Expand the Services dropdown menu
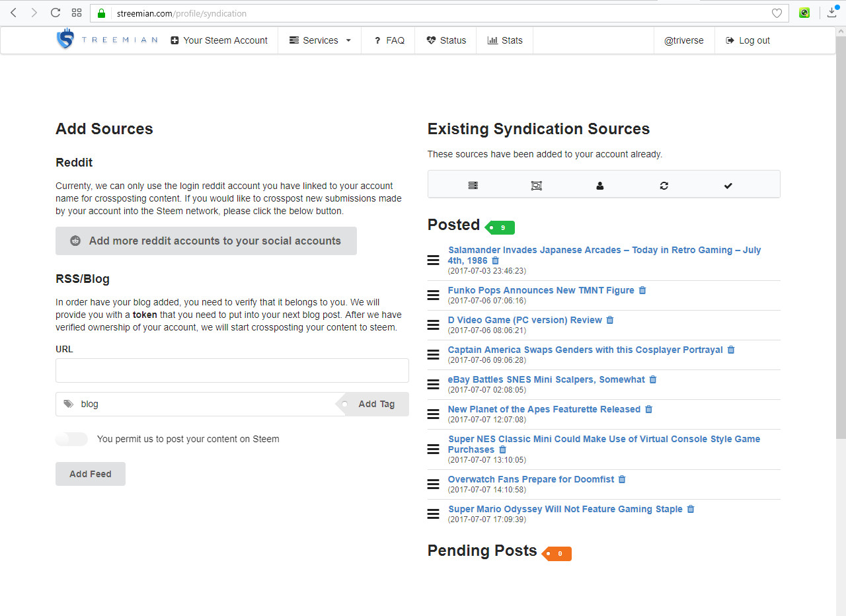Image resolution: width=846 pixels, height=616 pixels. pyautogui.click(x=320, y=40)
